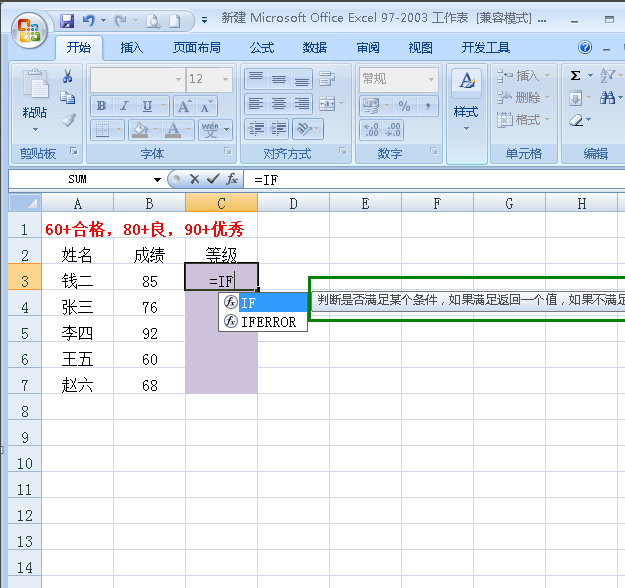This screenshot has height=588, width=625.
Task: Copy selection with the copy icon
Action: click(x=67, y=98)
